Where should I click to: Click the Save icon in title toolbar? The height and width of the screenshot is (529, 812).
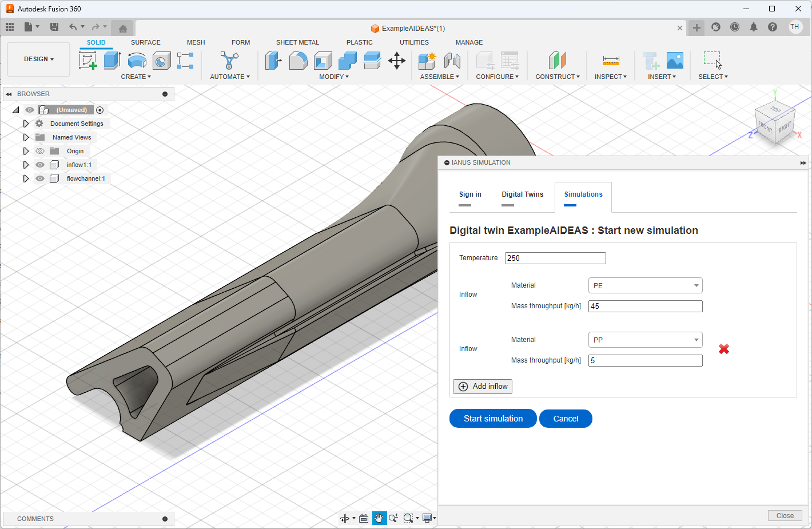point(54,27)
